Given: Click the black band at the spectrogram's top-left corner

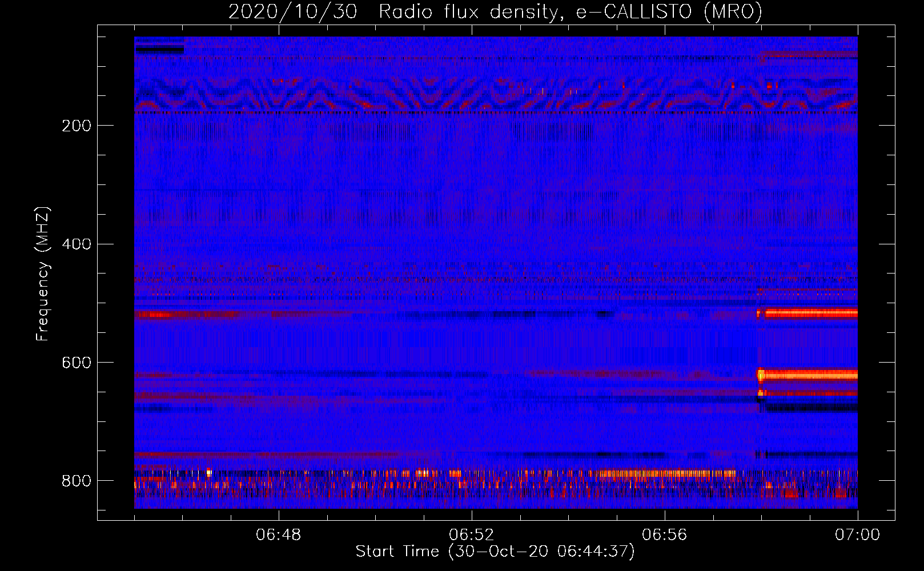Looking at the screenshot, I should coord(159,49).
